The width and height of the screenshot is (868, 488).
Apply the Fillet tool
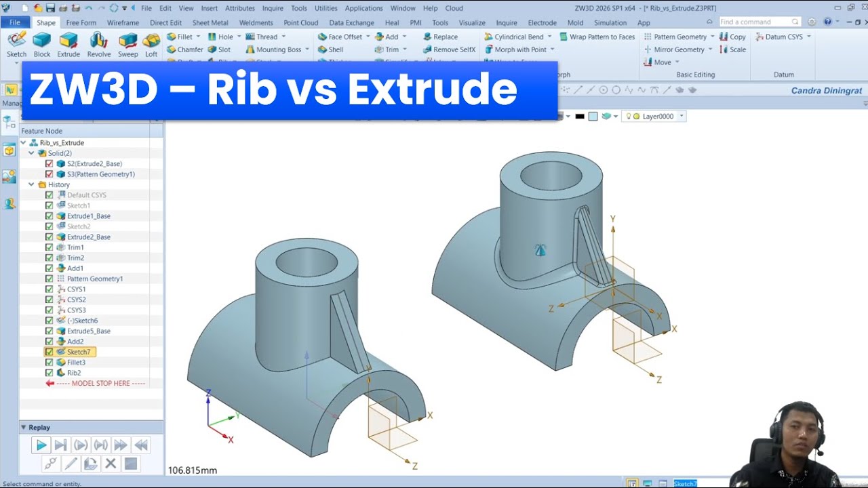click(180, 37)
